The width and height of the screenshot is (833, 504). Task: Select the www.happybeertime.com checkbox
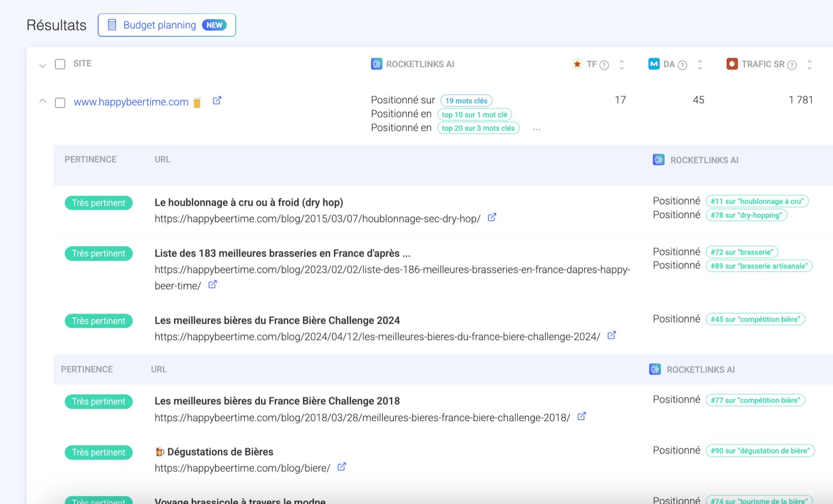(x=60, y=103)
